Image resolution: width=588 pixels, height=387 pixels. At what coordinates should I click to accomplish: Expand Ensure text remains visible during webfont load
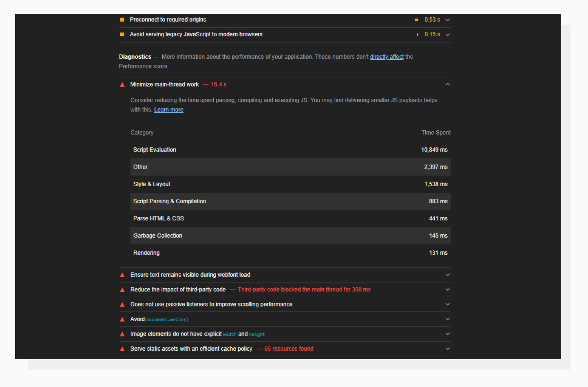(x=447, y=274)
